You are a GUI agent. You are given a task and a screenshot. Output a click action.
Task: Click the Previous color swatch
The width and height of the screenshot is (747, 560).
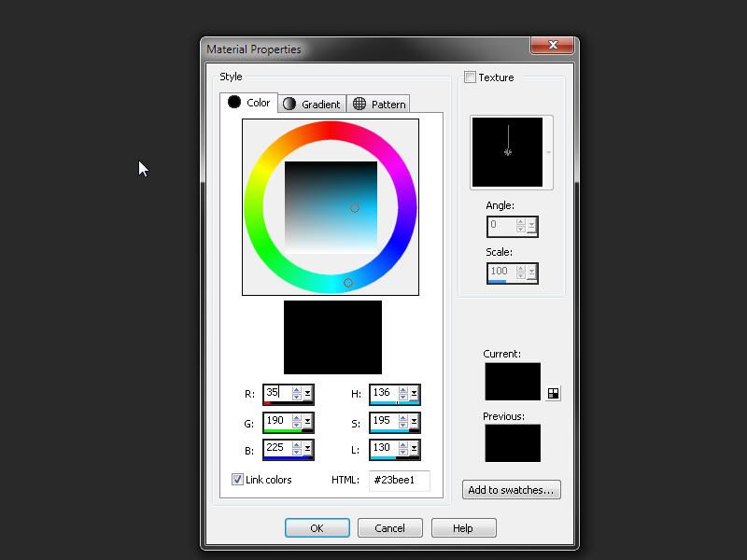pos(512,442)
